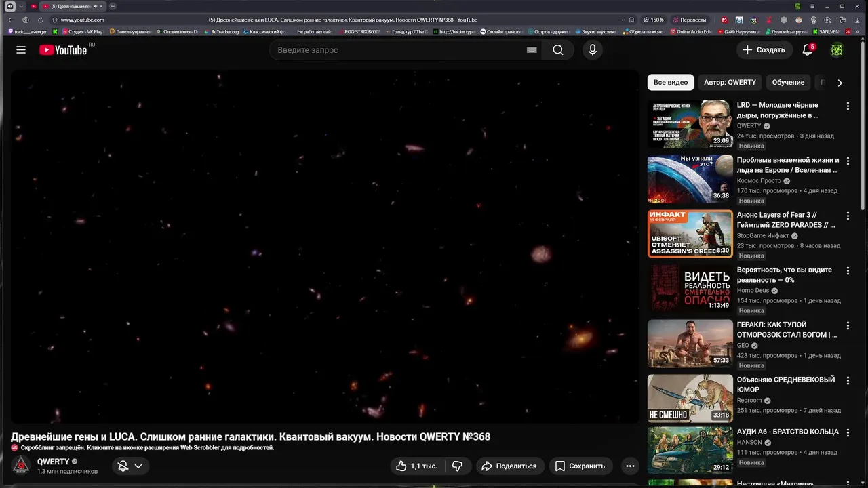Show more category chips with right arrow
The height and width of the screenshot is (488, 868).
point(840,83)
